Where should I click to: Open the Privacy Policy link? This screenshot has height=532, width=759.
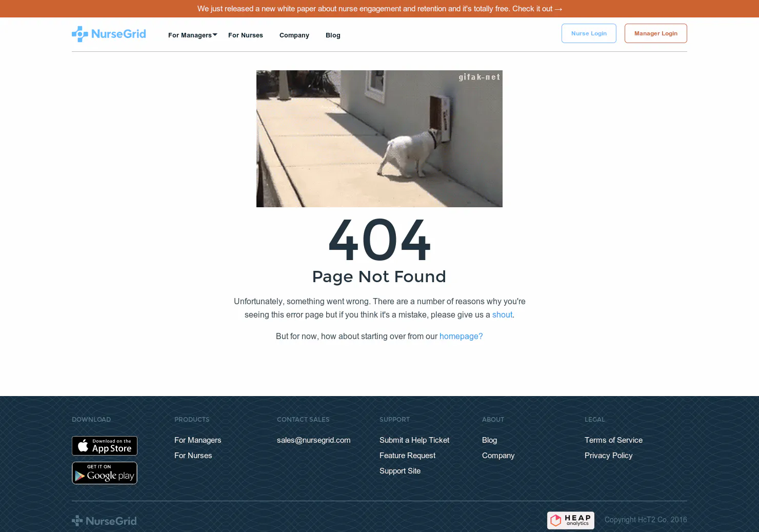[609, 456]
